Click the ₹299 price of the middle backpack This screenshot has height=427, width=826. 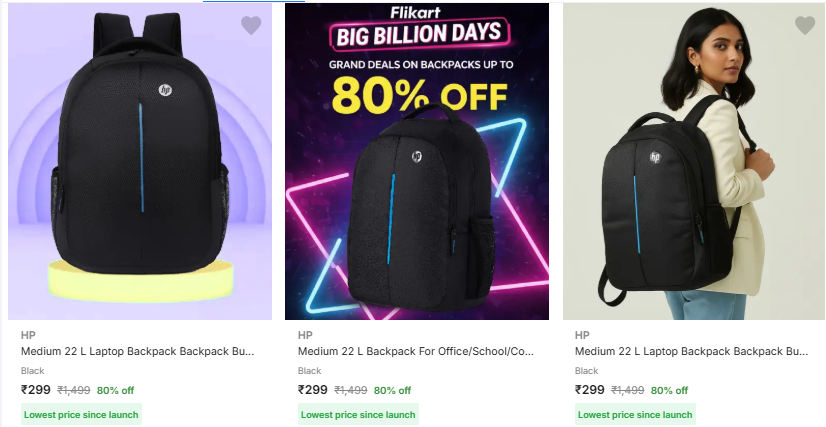coord(313,390)
